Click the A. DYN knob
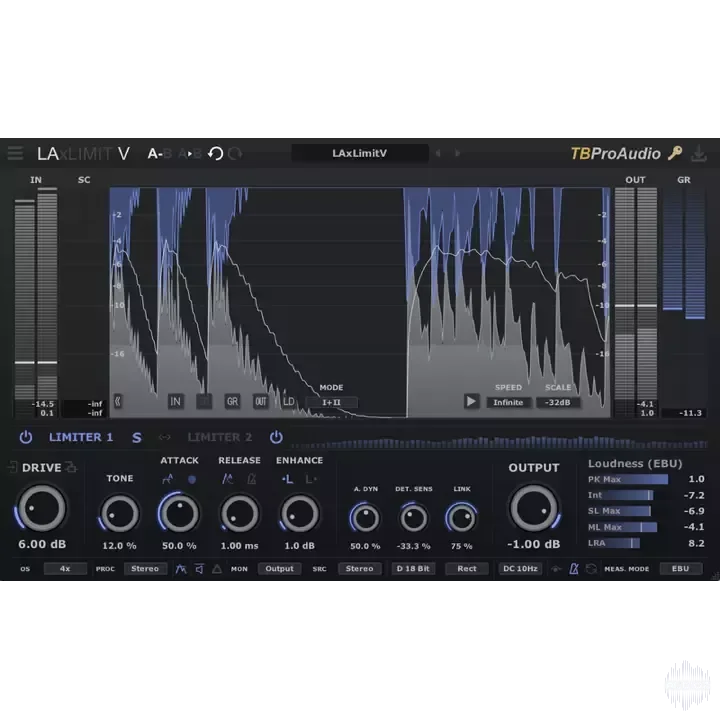The width and height of the screenshot is (720, 720). click(x=366, y=518)
